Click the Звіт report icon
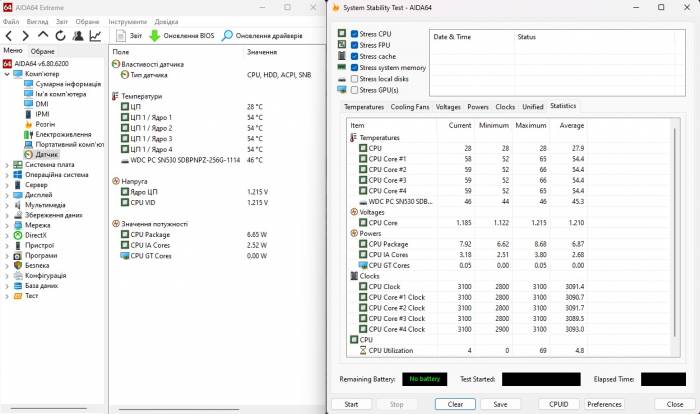This screenshot has width=700, height=414. (121, 36)
